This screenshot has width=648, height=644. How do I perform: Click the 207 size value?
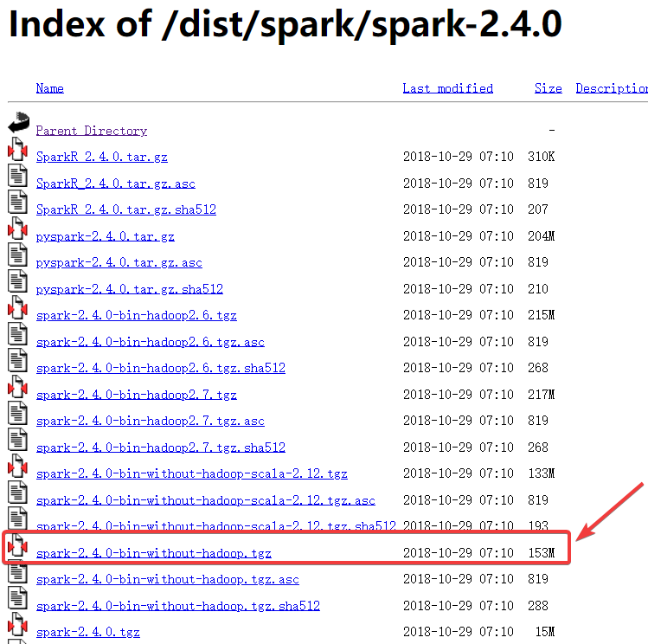pyautogui.click(x=538, y=209)
